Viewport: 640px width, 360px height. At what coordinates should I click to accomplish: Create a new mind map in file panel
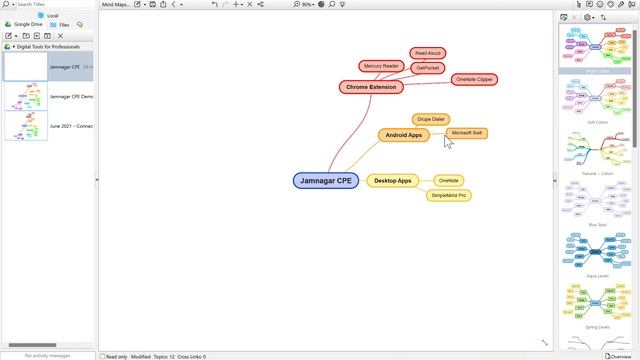click(8, 36)
